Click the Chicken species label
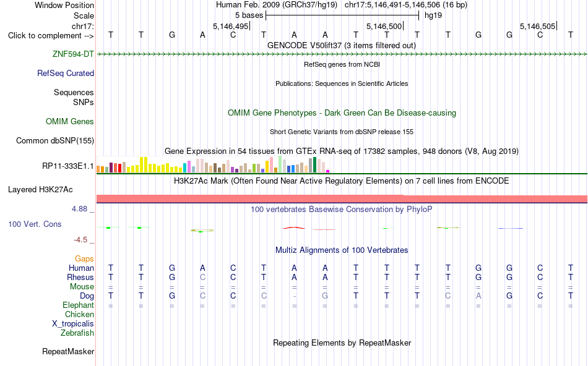 [x=79, y=314]
